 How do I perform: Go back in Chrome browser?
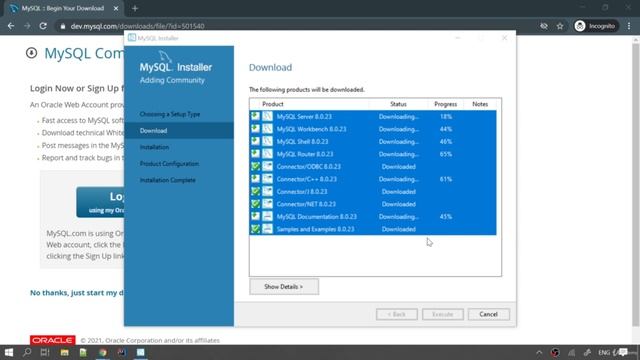[x=11, y=26]
